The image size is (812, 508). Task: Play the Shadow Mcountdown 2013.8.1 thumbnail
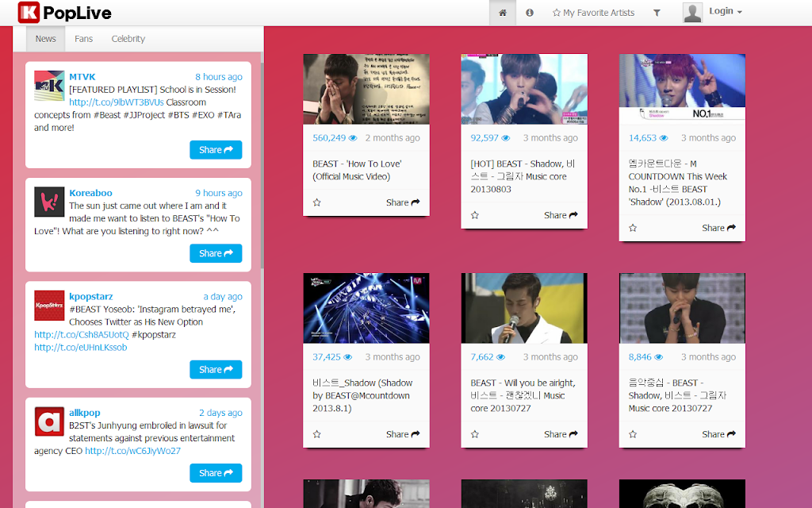366,309
